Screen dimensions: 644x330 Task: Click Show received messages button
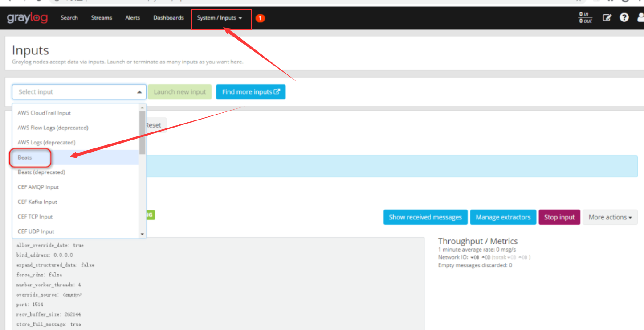coord(425,217)
